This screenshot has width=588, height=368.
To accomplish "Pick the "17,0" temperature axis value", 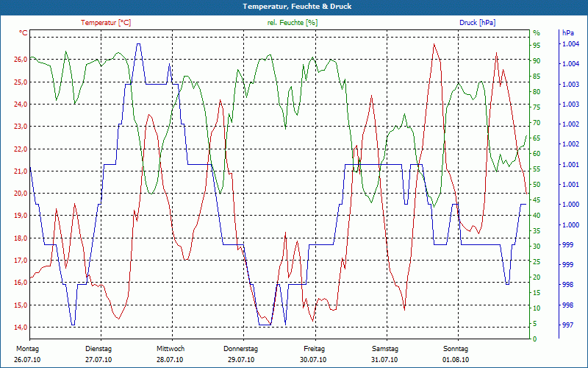I will (x=21, y=261).
